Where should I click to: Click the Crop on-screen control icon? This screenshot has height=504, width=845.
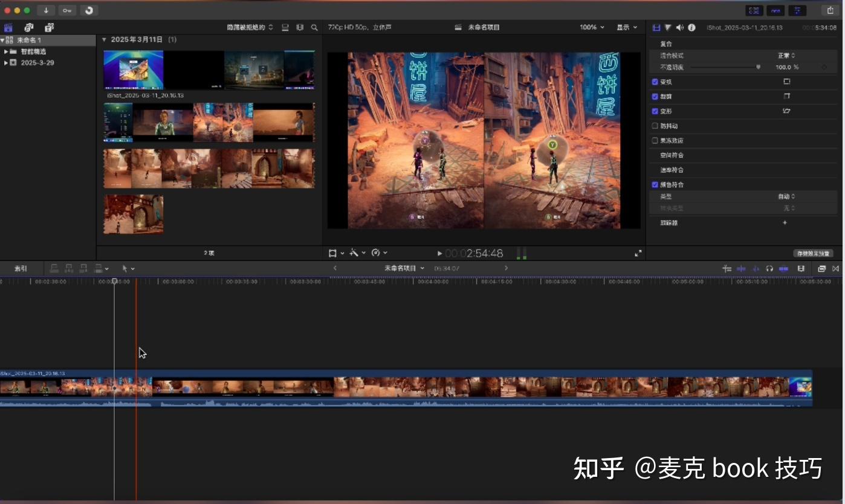tap(786, 96)
